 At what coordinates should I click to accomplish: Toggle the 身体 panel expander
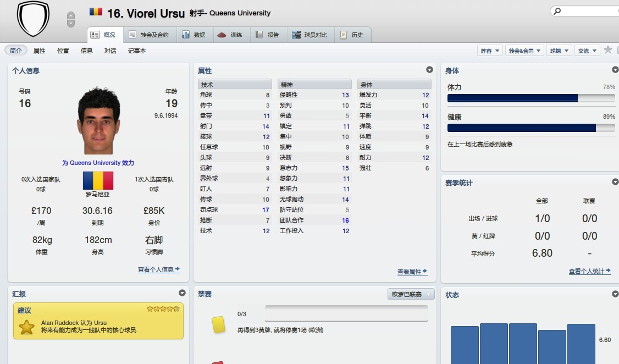[x=615, y=70]
